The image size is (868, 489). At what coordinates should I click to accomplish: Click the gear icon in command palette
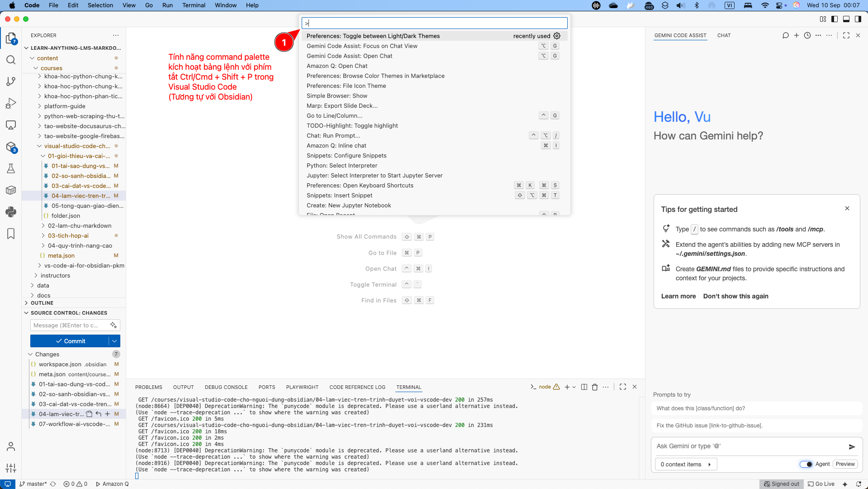click(x=557, y=36)
